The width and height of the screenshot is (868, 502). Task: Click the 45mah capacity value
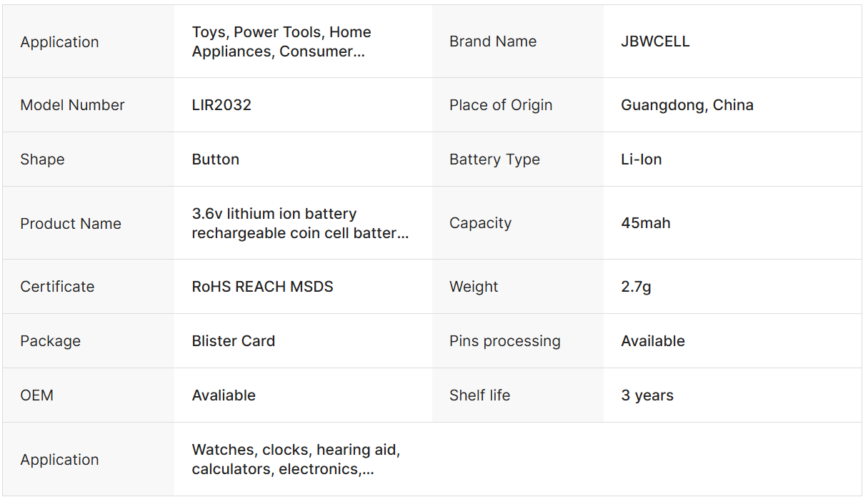point(645,223)
